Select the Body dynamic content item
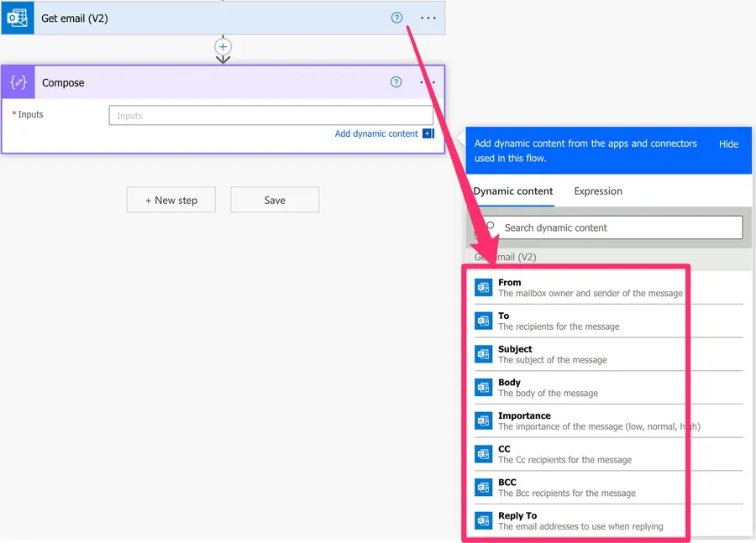This screenshot has height=543, width=756. coord(548,388)
